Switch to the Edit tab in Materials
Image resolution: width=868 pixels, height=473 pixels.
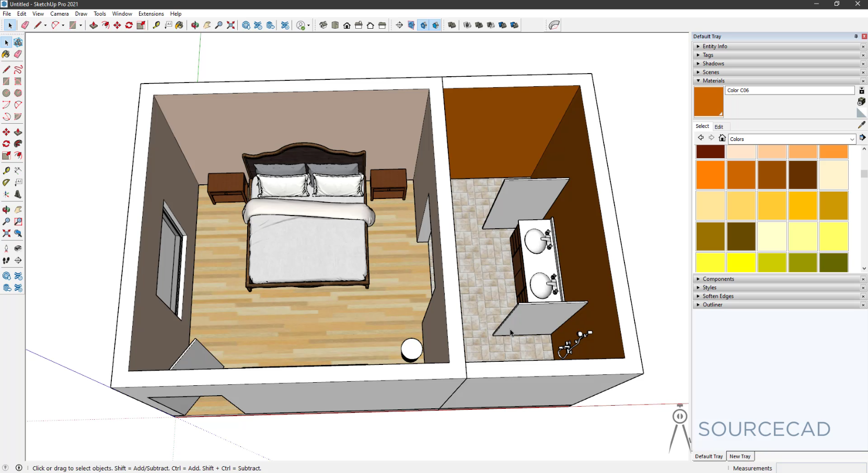pyautogui.click(x=719, y=127)
